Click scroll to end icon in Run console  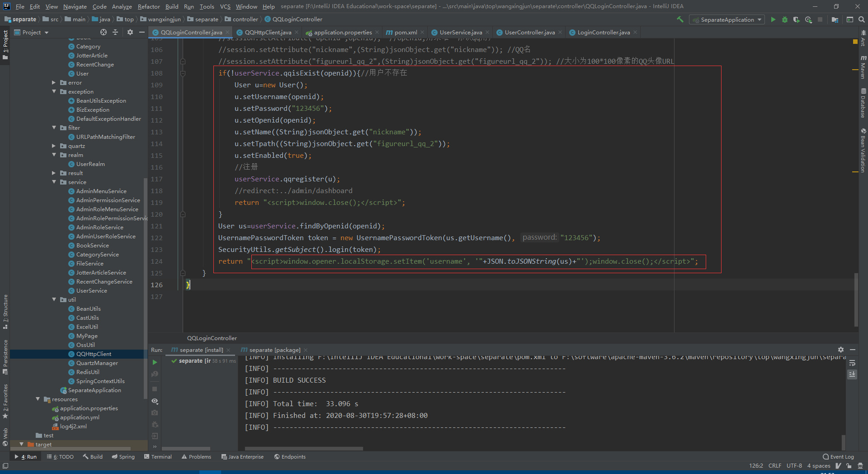point(852,374)
